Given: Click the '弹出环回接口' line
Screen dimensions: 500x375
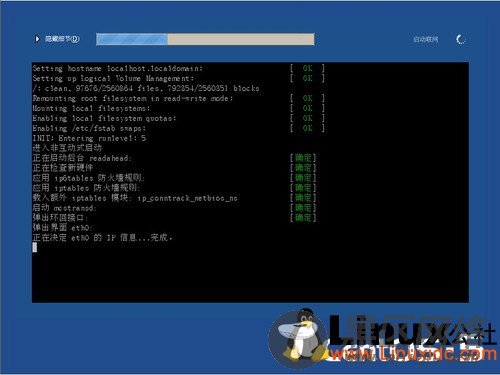Looking at the screenshot, I should point(60,218).
